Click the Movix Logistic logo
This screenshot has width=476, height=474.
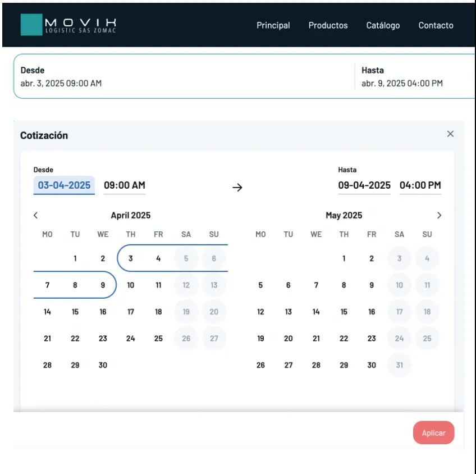point(68,25)
